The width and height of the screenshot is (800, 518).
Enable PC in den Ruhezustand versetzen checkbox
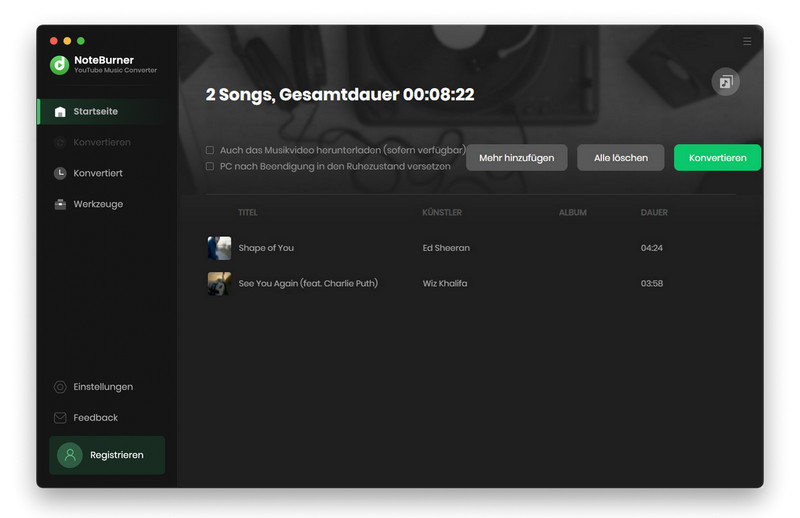click(x=210, y=166)
